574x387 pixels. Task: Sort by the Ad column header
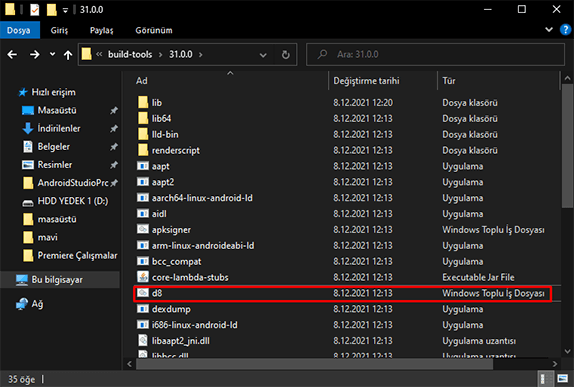(142, 81)
